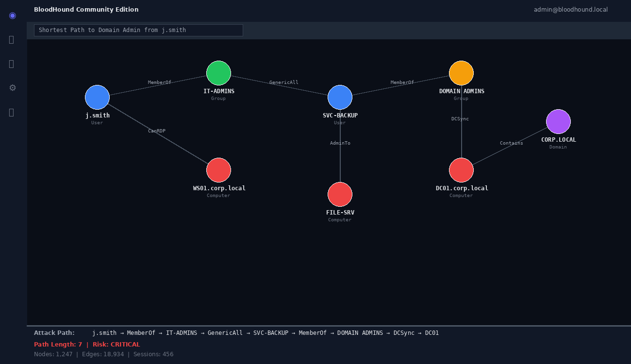Click the Contains edge label

512,143
